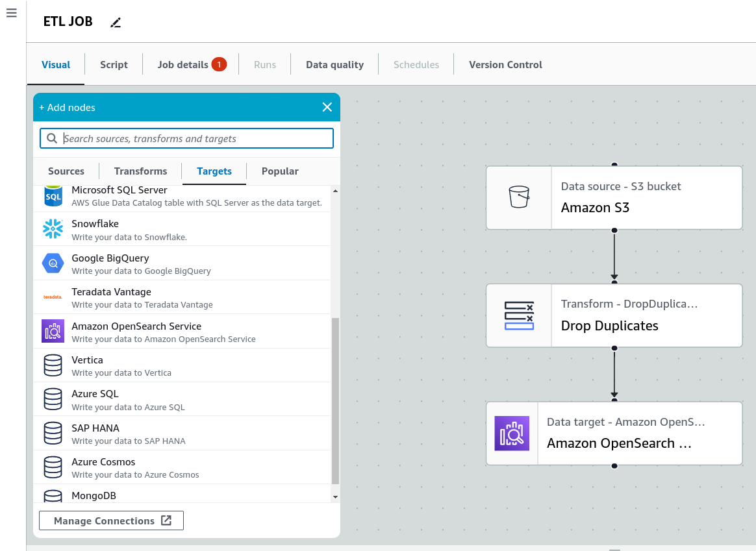The width and height of the screenshot is (756, 551).
Task: Click the Microsoft SQL Server entry label
Action: [x=119, y=190]
